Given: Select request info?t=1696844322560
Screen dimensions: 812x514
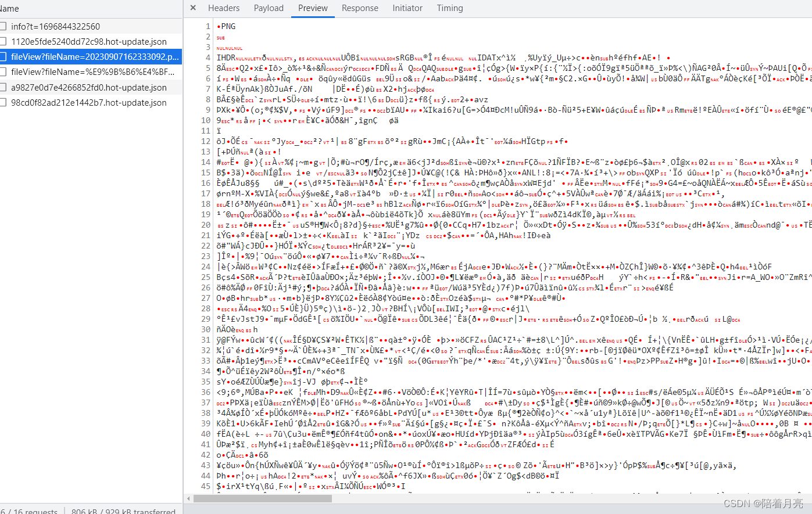Looking at the screenshot, I should click(55, 26).
